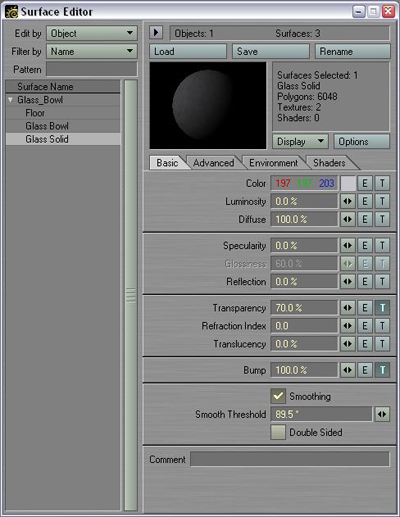Click the Specularity envelope E button
This screenshot has width=400, height=517.
click(x=365, y=246)
